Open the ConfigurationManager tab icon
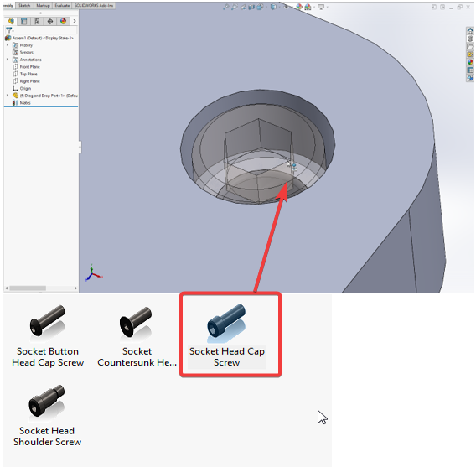476x467 pixels. tap(37, 21)
